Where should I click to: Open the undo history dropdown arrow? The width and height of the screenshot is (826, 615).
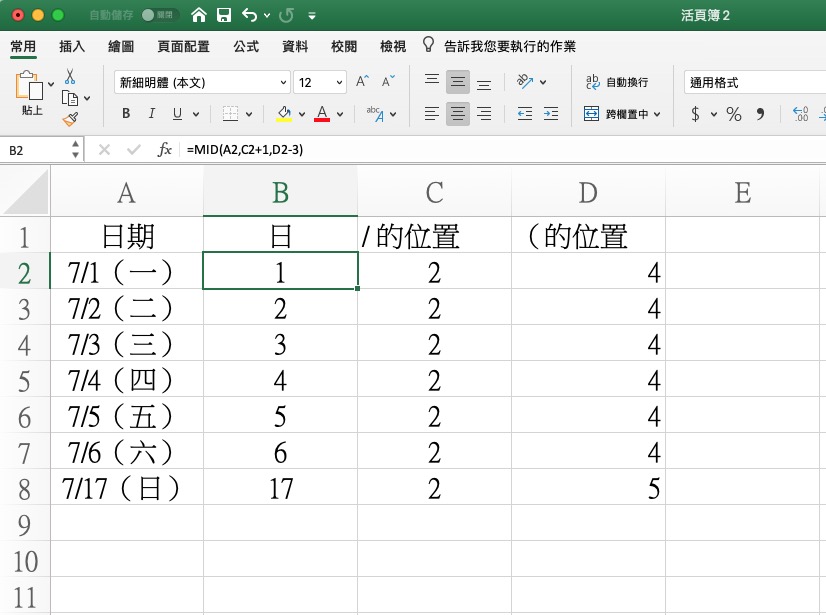point(267,16)
